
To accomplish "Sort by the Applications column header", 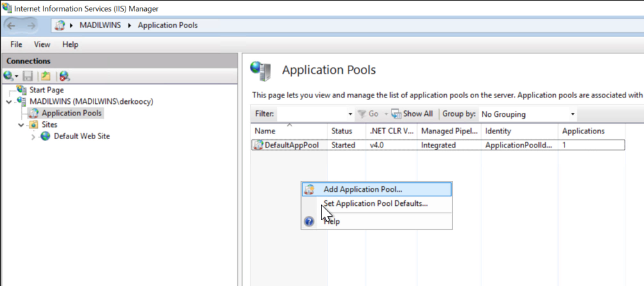I will tap(591, 131).
